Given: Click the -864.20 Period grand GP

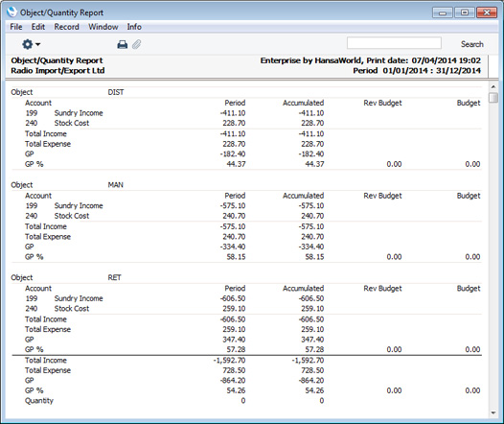Looking at the screenshot, I should point(233,381).
